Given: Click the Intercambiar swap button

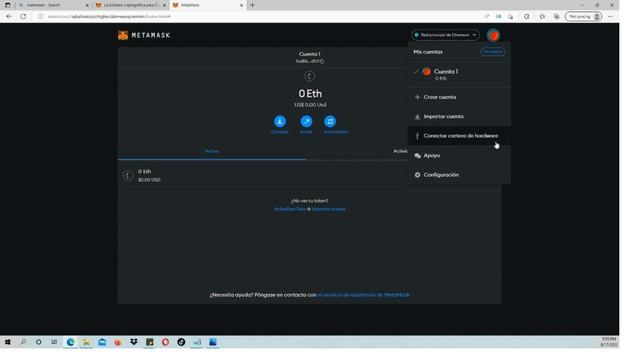Looking at the screenshot, I should coord(330,121).
